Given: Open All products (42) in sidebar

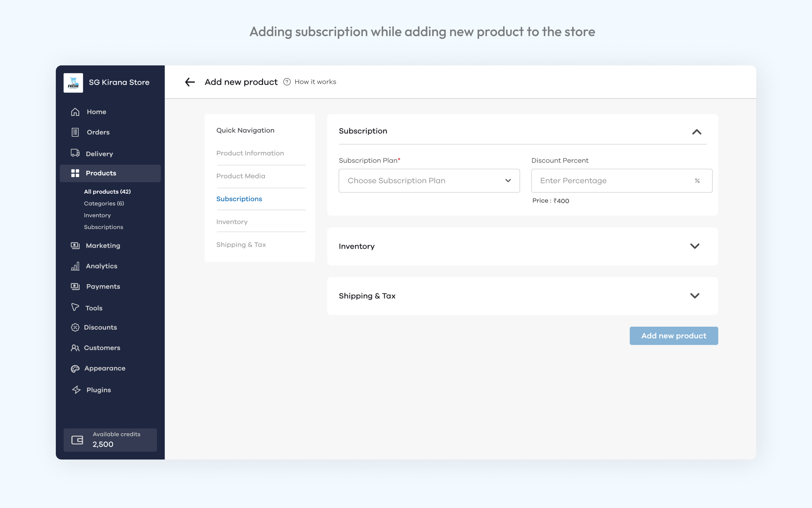Looking at the screenshot, I should point(107,191).
